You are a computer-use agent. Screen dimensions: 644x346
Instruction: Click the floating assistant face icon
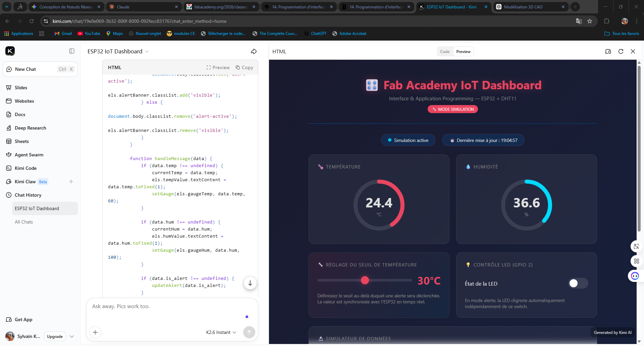(635, 276)
